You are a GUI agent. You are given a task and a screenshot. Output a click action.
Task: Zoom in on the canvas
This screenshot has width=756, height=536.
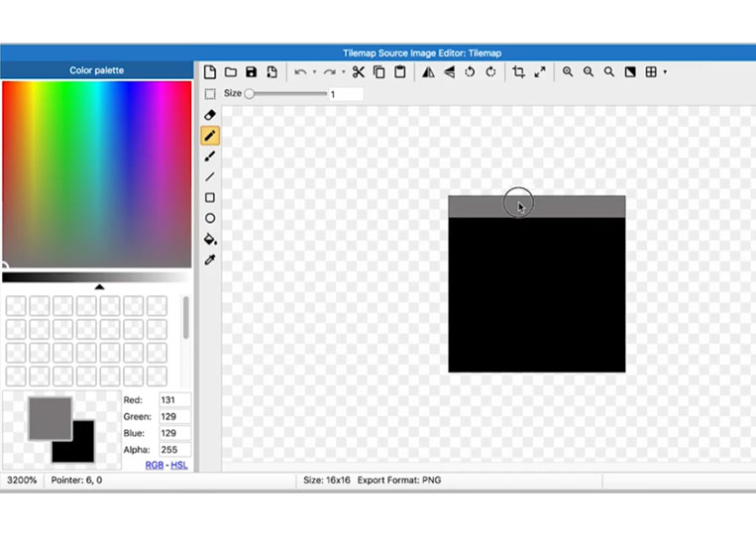point(568,72)
